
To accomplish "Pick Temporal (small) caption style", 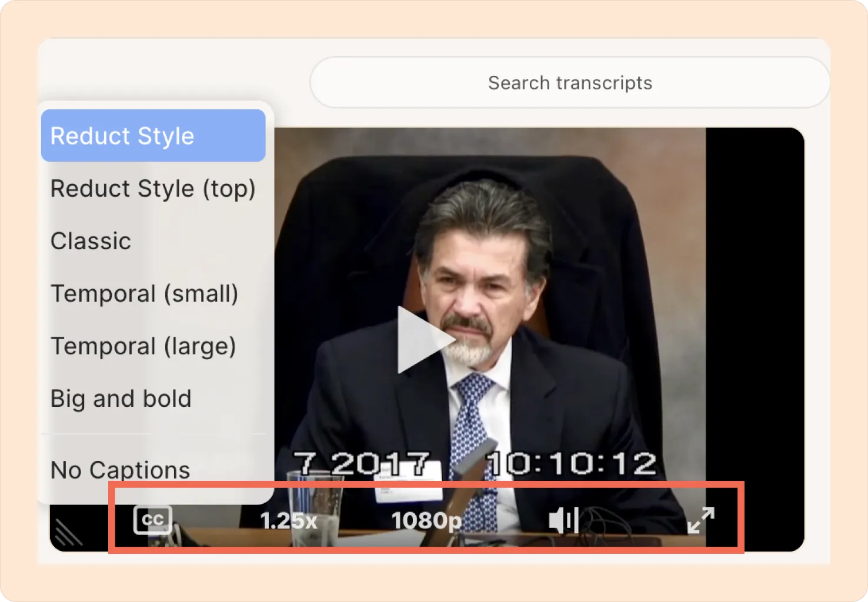I will pos(144,293).
